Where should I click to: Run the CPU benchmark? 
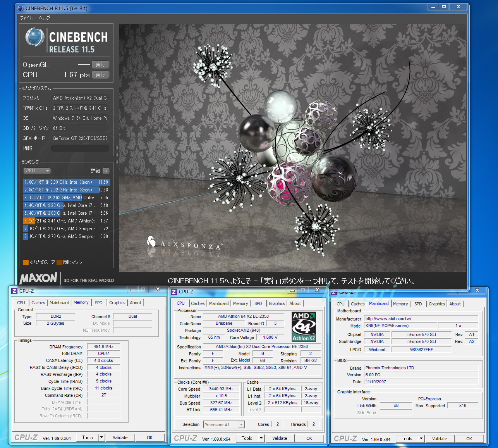tap(101, 75)
